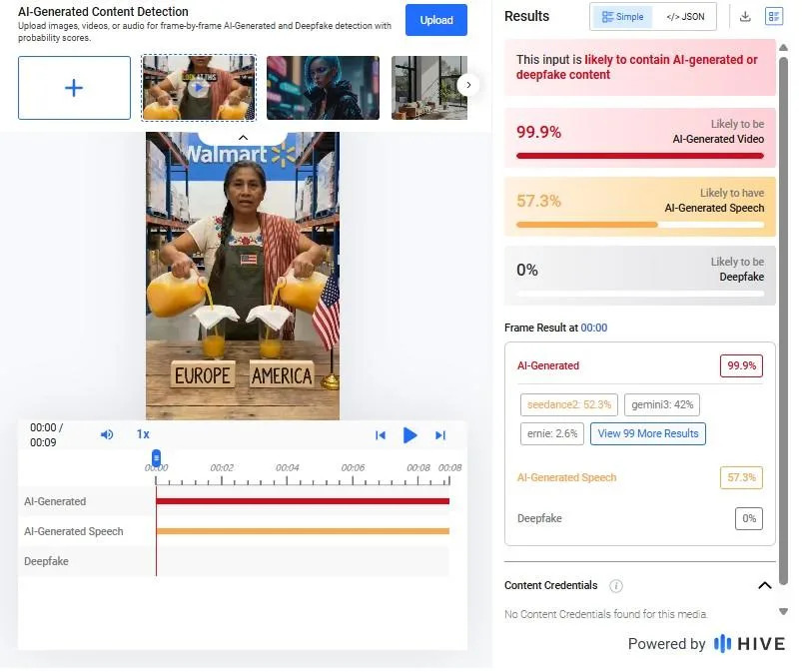This screenshot has height=672, width=802.
Task: Download the results with the download icon
Action: pyautogui.click(x=745, y=16)
